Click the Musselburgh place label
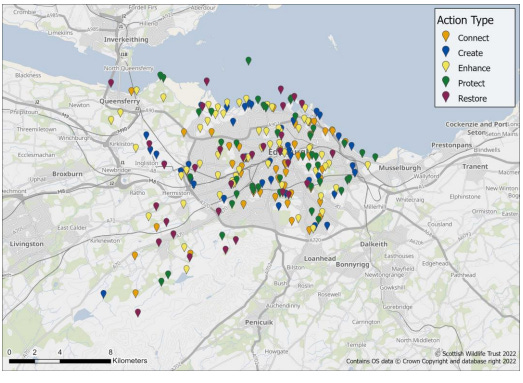 click(400, 168)
